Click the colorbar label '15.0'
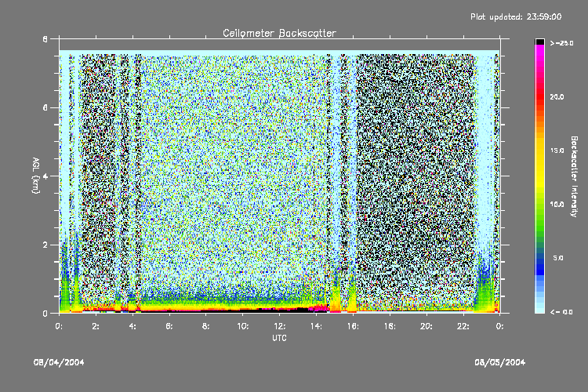 pyautogui.click(x=557, y=151)
